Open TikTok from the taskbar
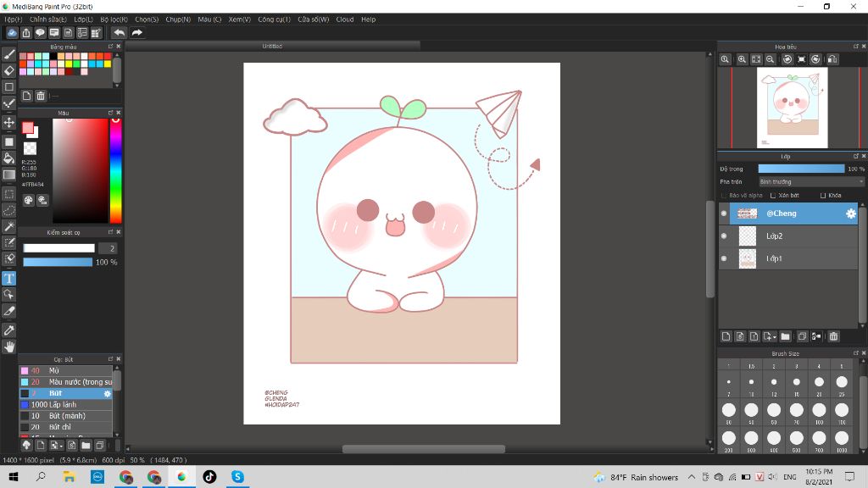 209,477
